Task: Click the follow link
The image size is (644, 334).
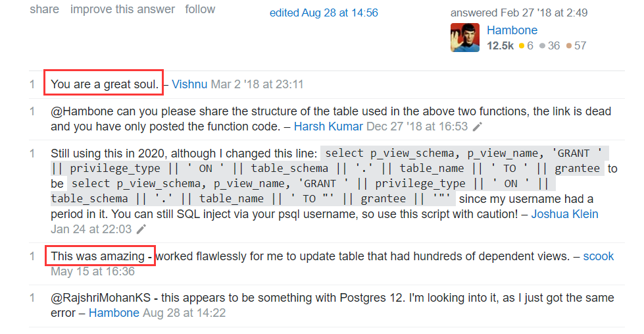Action: [x=200, y=9]
